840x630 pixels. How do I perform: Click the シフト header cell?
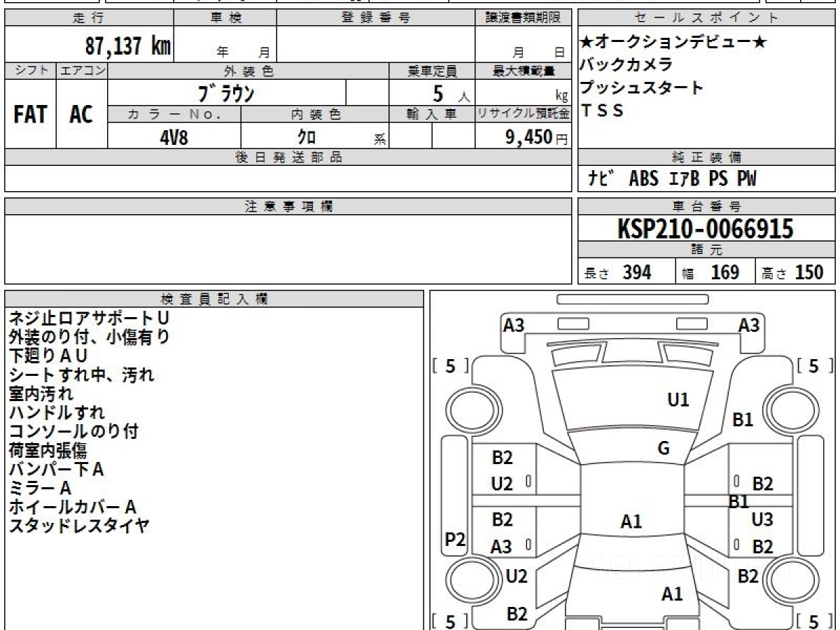click(31, 71)
